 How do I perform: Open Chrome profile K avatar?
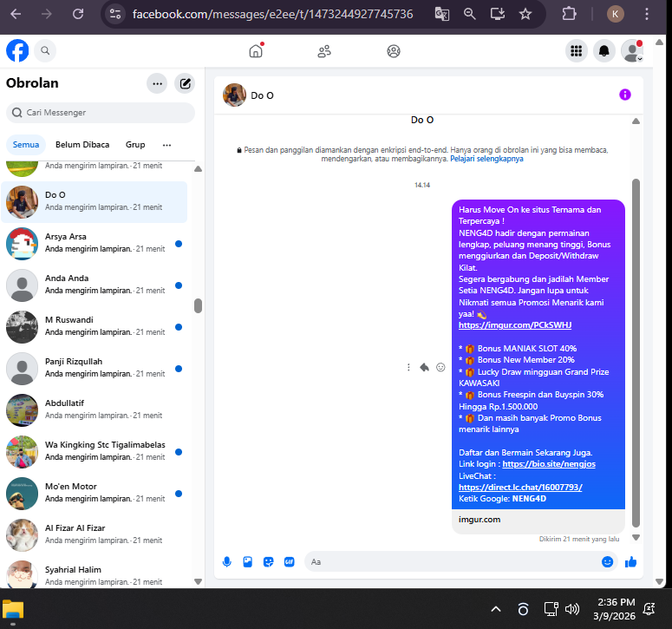pos(615,14)
